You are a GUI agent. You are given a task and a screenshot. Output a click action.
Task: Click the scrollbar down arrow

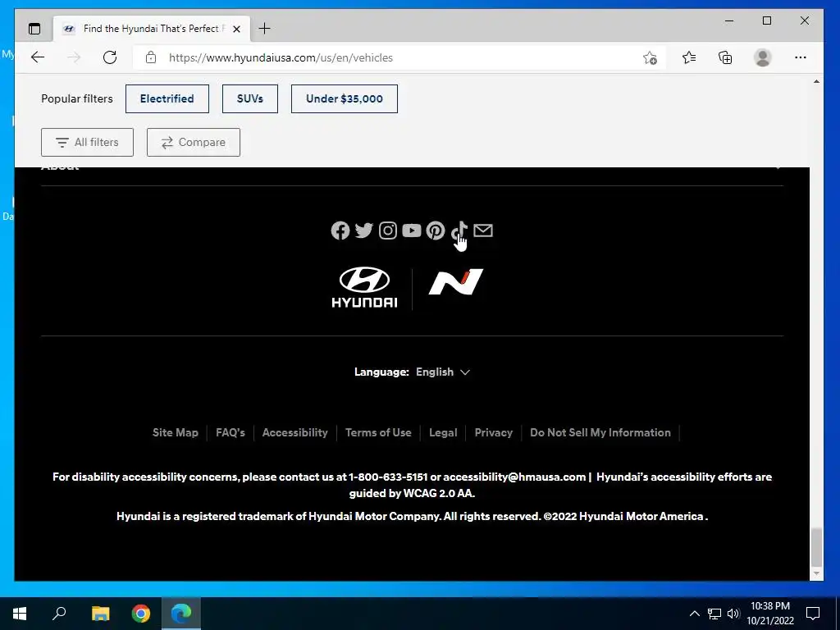point(816,573)
